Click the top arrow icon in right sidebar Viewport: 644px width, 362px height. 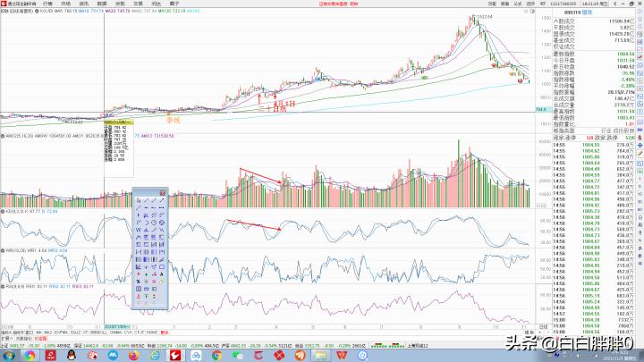[x=640, y=12]
